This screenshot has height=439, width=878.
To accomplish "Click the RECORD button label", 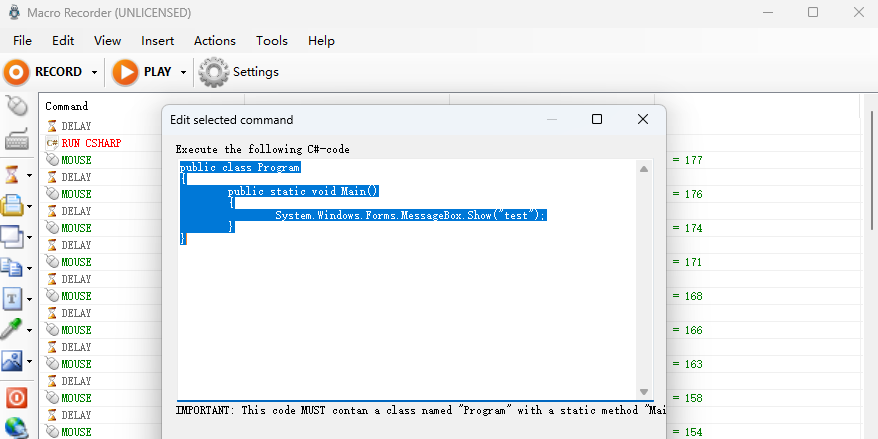I will tap(58, 72).
